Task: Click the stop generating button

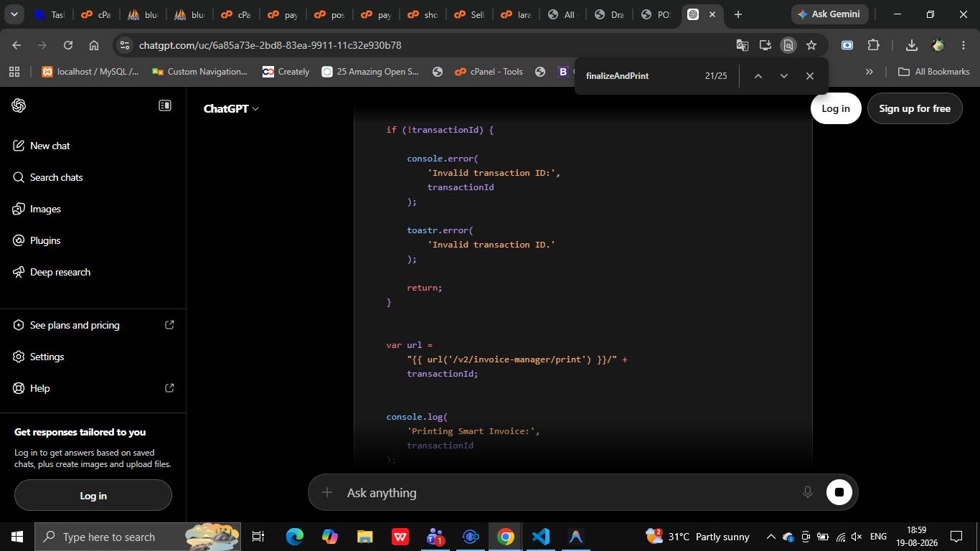Action: coord(839,492)
